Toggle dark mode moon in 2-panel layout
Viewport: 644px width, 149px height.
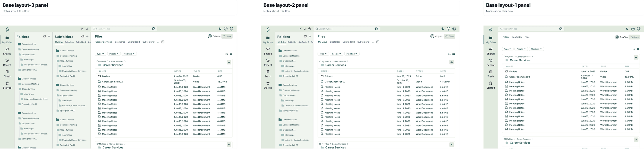(x=443, y=29)
